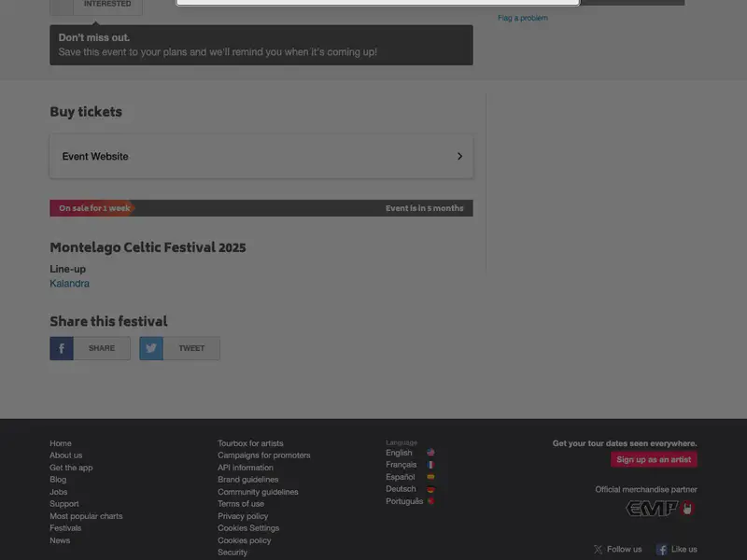The width and height of the screenshot is (747, 560).
Task: Open Festivals footer link
Action: pyautogui.click(x=65, y=528)
